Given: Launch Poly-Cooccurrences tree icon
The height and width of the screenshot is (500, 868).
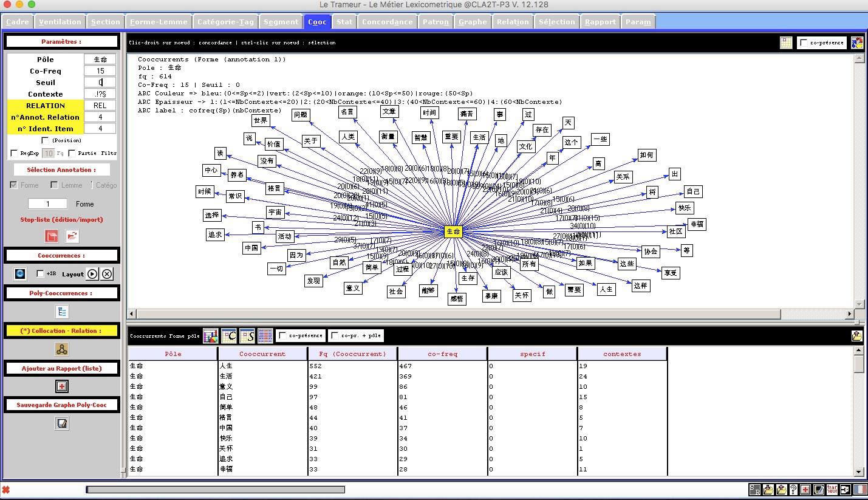Looking at the screenshot, I should 62,312.
